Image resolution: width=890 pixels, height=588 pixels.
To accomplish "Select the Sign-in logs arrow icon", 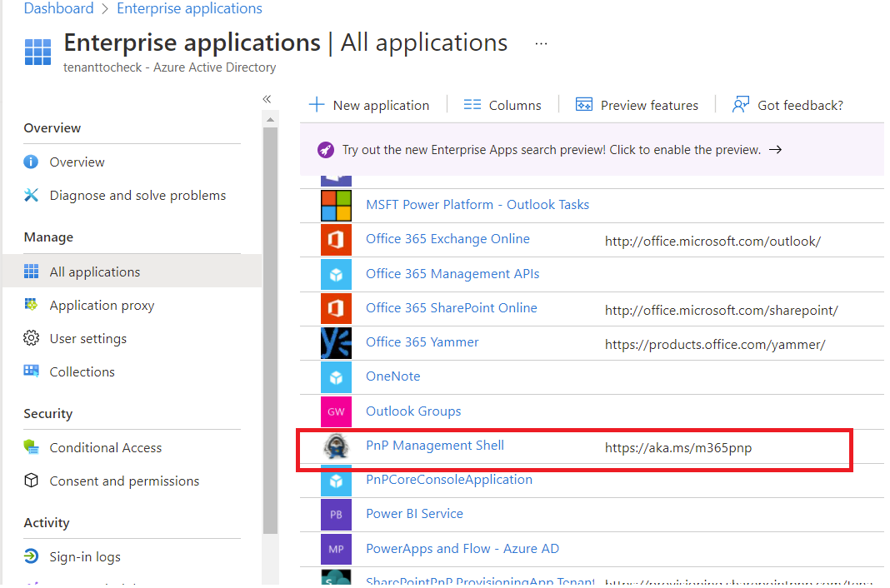I will click(30, 556).
